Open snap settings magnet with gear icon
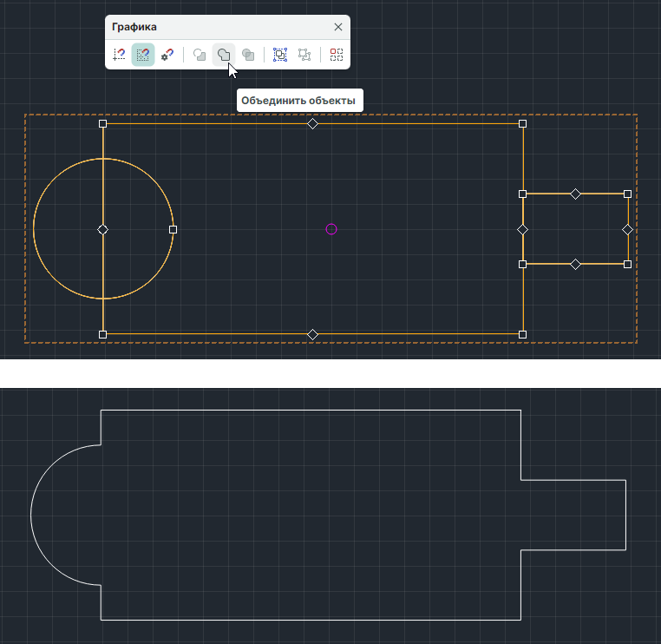 tap(167, 55)
